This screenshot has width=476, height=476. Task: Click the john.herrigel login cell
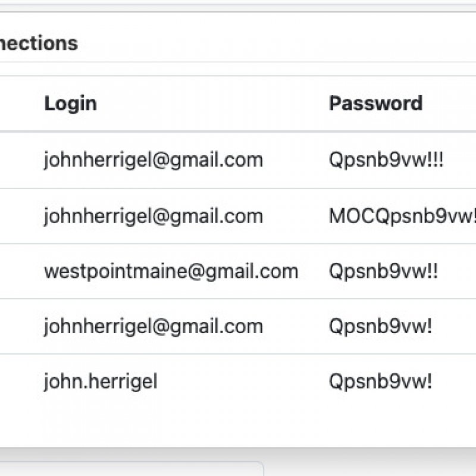(x=101, y=381)
